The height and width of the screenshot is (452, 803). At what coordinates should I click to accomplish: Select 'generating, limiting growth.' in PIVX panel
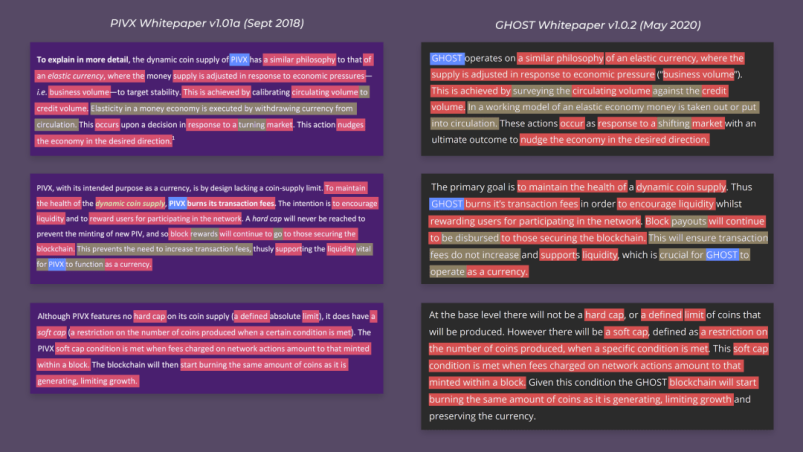click(87, 381)
